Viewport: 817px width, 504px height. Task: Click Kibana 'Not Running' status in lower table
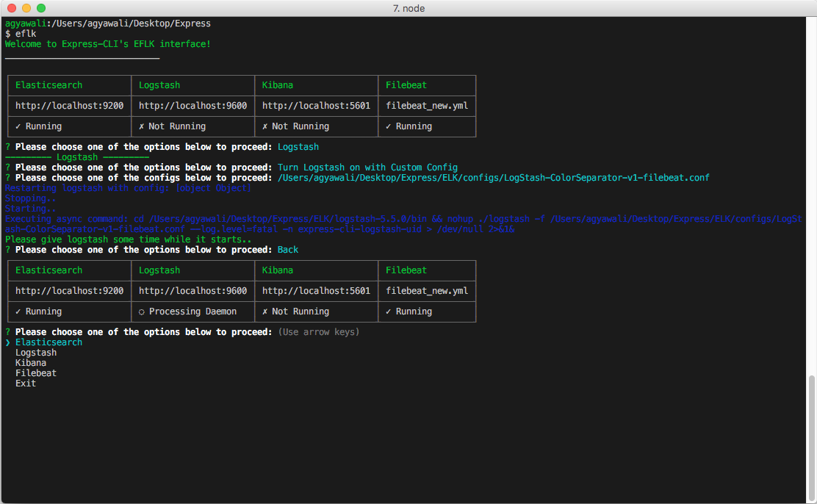[x=295, y=312]
